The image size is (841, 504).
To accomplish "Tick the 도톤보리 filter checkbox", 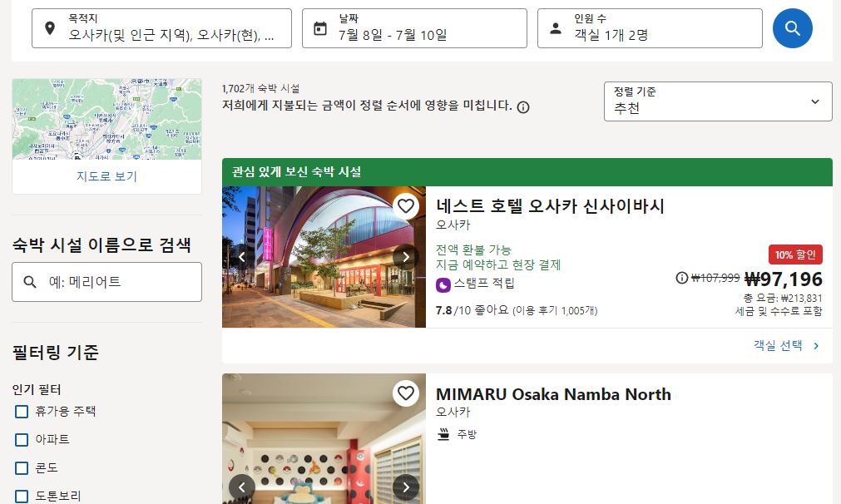I will (x=22, y=497).
